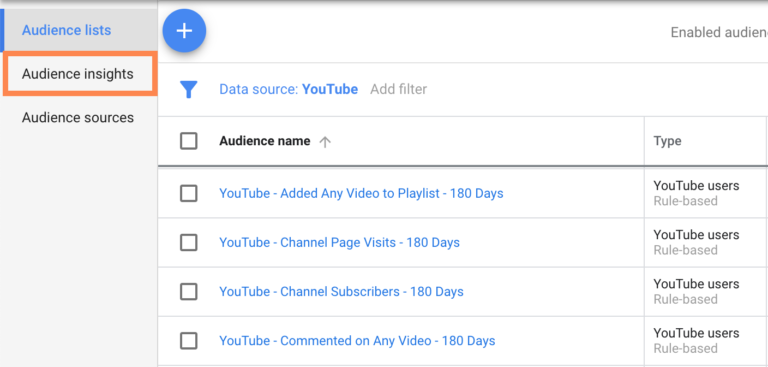Click the Add filter field
768x367 pixels.
click(398, 89)
